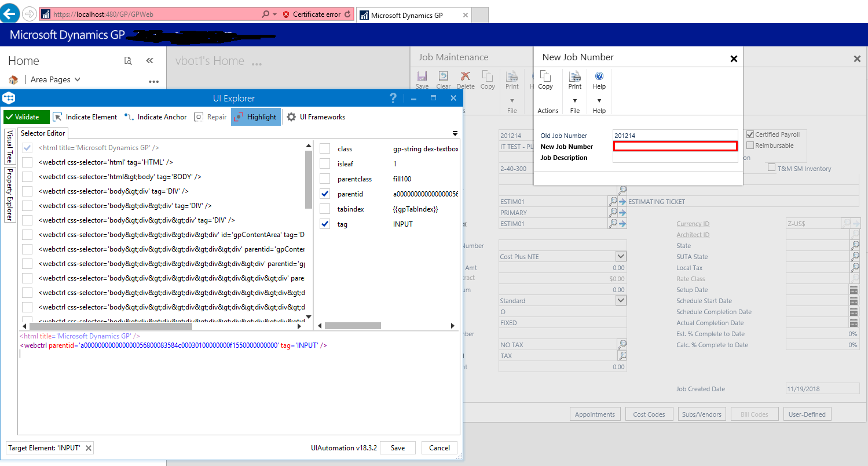Open the Setup Date calendar picker
Image resolution: width=868 pixels, height=466 pixels.
[854, 290]
